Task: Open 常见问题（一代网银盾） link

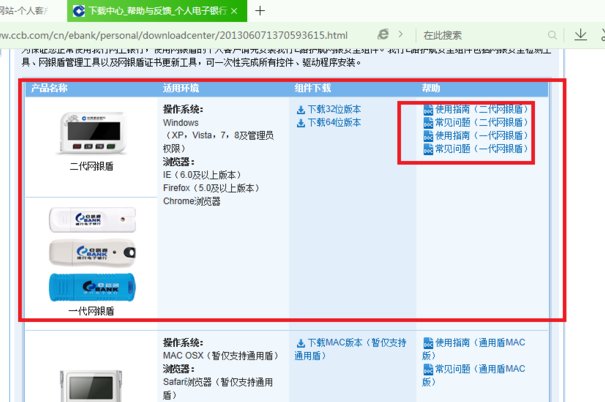Action: [x=482, y=149]
